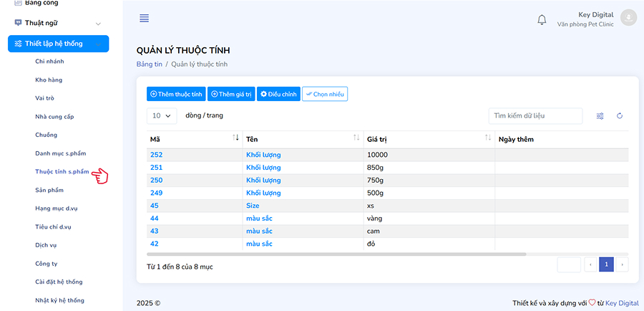Open Thuộc tính s.phẩm in sidebar
The width and height of the screenshot is (644, 311).
pyautogui.click(x=62, y=172)
